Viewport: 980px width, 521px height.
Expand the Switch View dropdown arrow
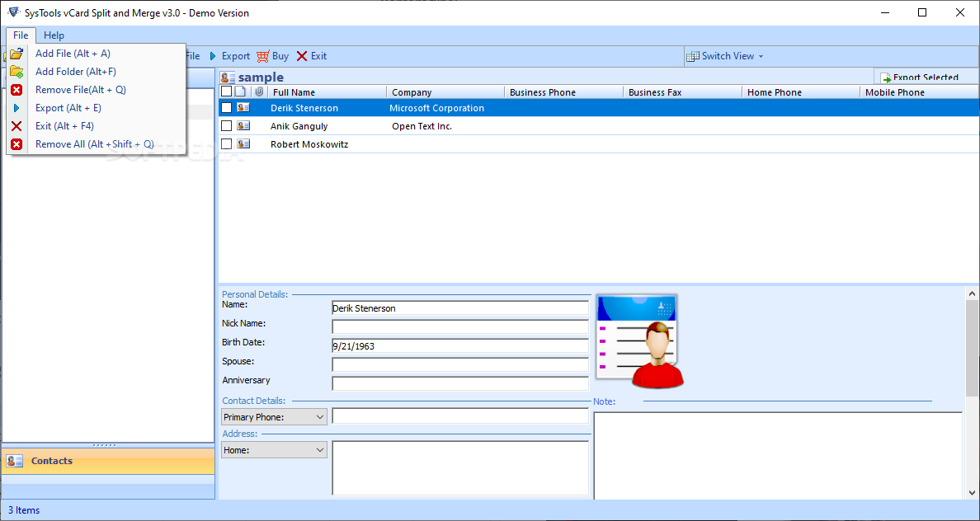tap(761, 57)
